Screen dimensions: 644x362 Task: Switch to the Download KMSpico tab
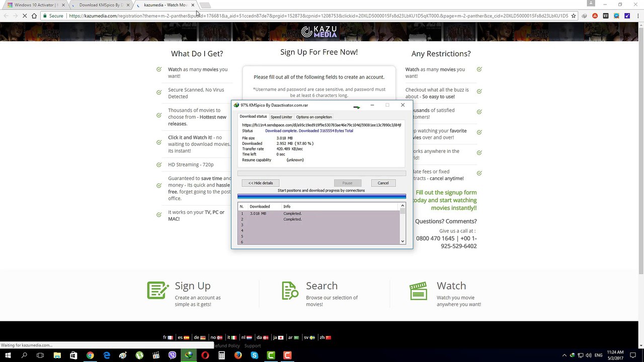pyautogui.click(x=100, y=5)
